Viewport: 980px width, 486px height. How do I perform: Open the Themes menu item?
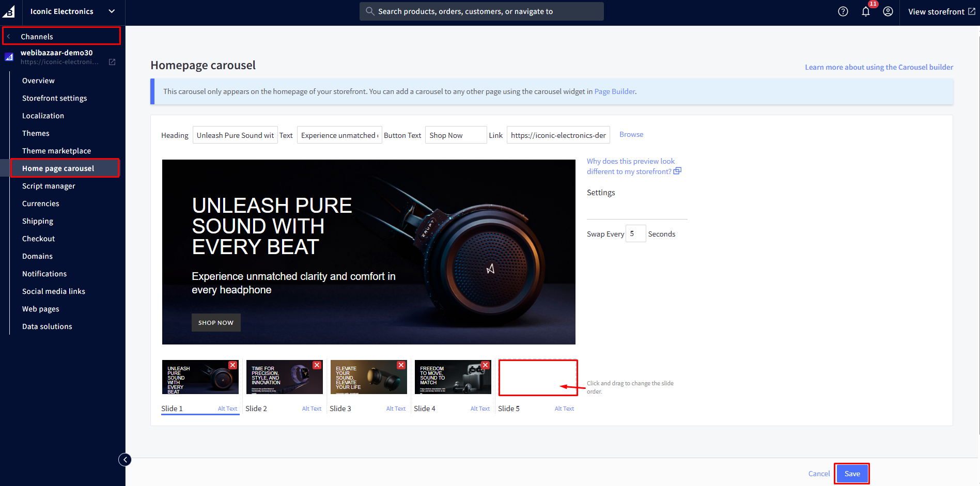[x=36, y=133]
